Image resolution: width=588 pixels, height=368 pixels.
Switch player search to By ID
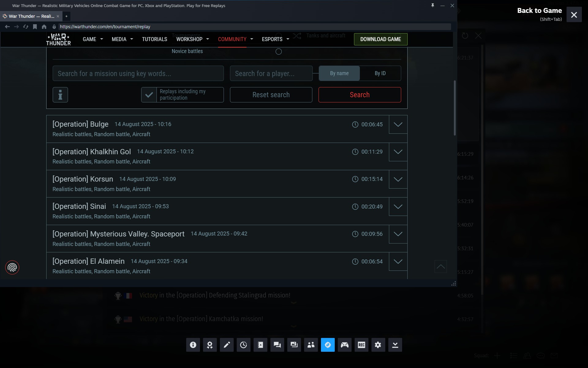coord(380,73)
